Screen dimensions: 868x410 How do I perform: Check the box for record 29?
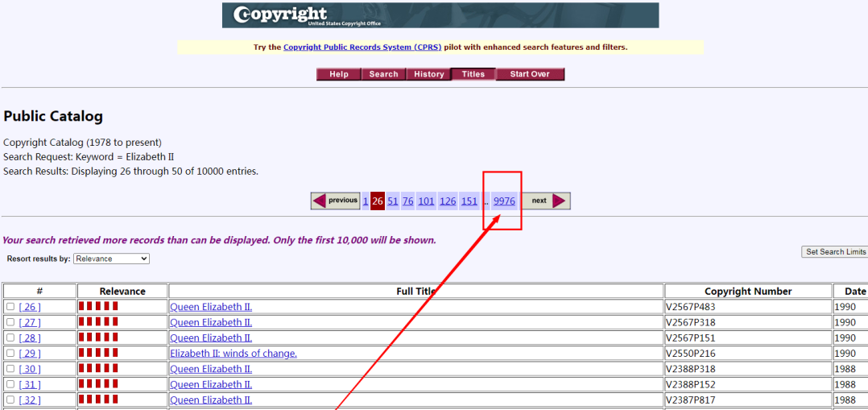[10, 353]
